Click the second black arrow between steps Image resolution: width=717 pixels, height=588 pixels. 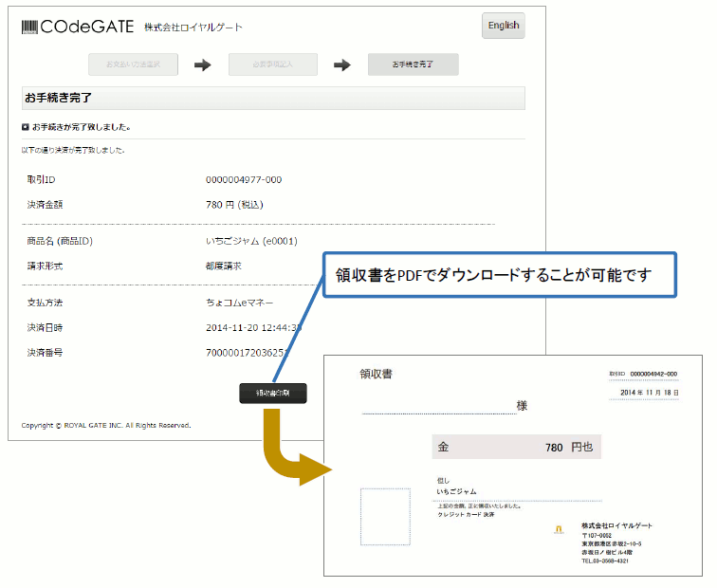[342, 64]
